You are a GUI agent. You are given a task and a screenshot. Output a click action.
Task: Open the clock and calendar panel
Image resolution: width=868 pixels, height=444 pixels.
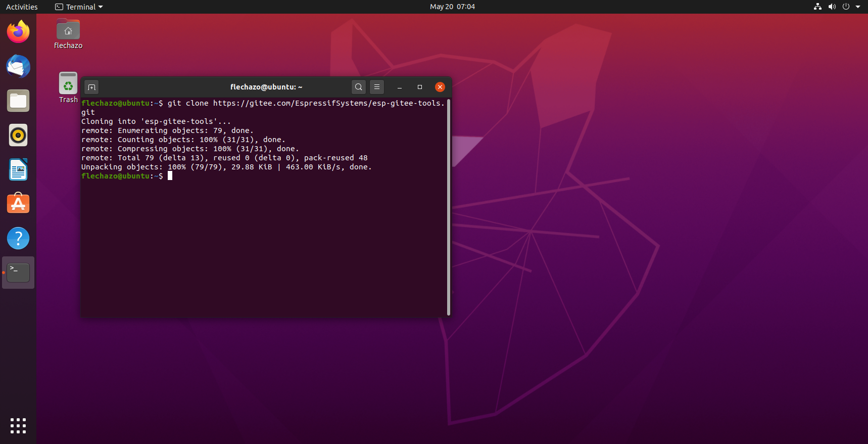tap(452, 7)
